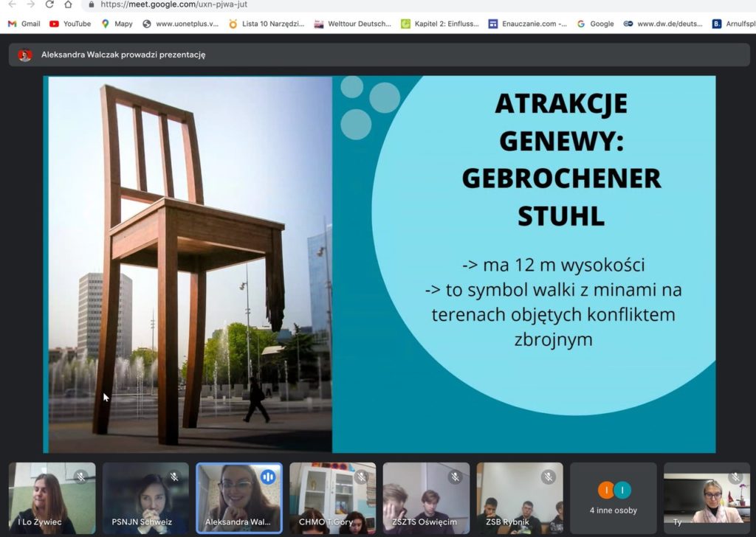Viewport: 756px width, 537px height.
Task: Click presenter avatar in presentation banner
Action: 25,55
